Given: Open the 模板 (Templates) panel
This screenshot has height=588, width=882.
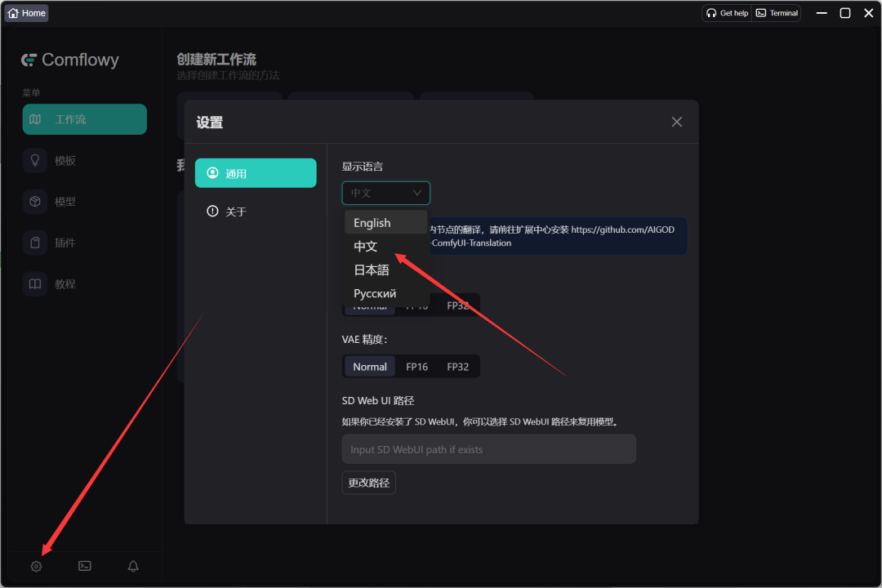Looking at the screenshot, I should point(84,160).
